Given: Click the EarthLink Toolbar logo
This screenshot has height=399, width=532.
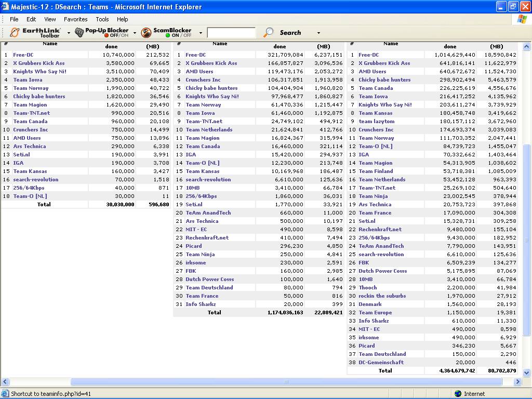Looking at the screenshot, I should point(35,33).
